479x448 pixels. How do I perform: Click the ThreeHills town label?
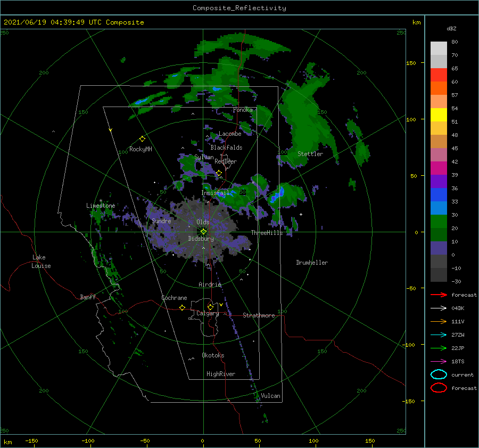coord(267,233)
